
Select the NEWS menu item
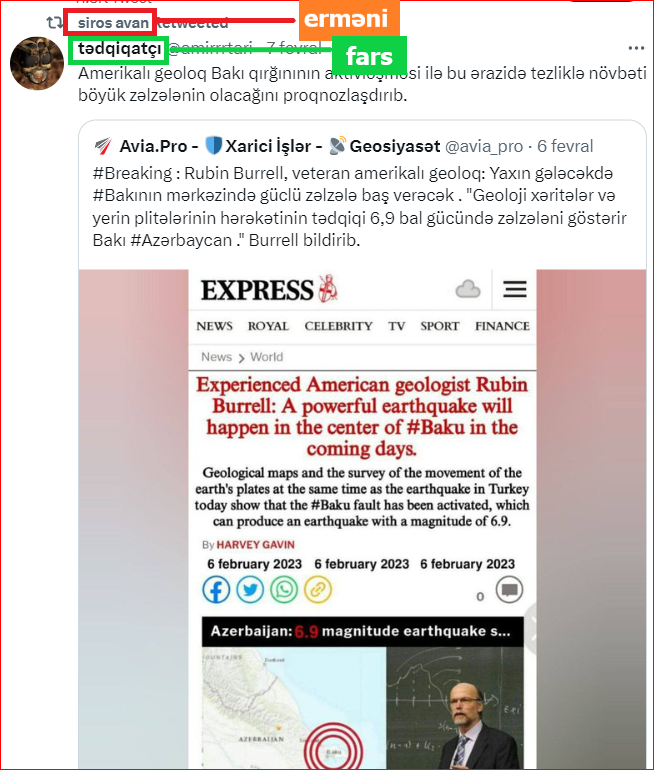(215, 326)
